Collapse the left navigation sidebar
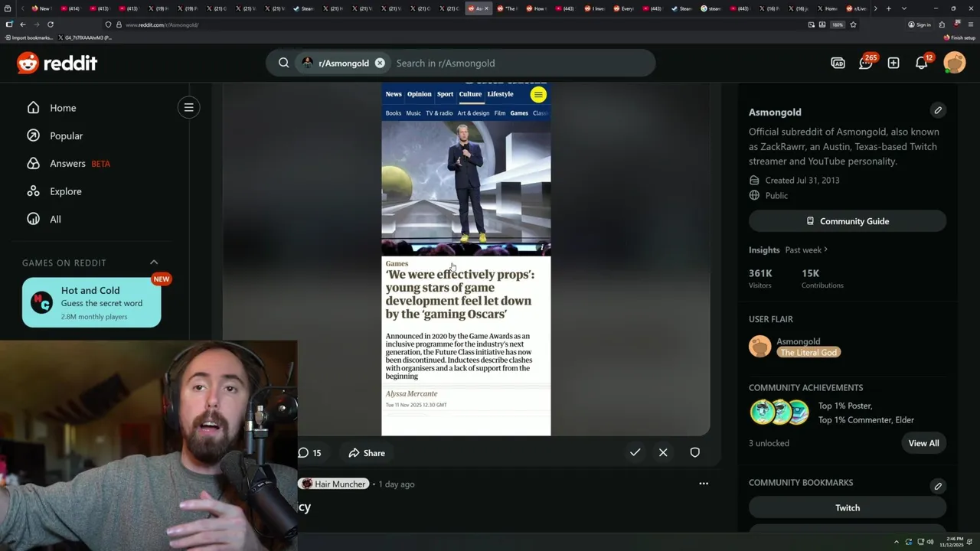 click(188, 107)
